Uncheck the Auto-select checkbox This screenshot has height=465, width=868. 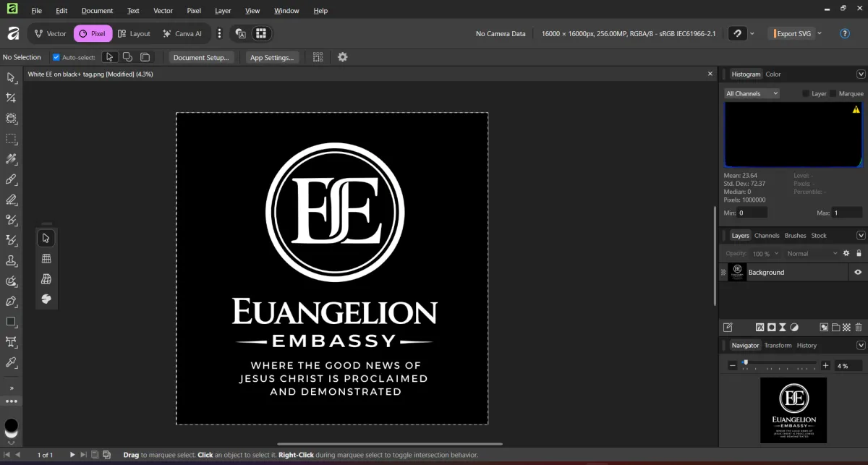[56, 57]
